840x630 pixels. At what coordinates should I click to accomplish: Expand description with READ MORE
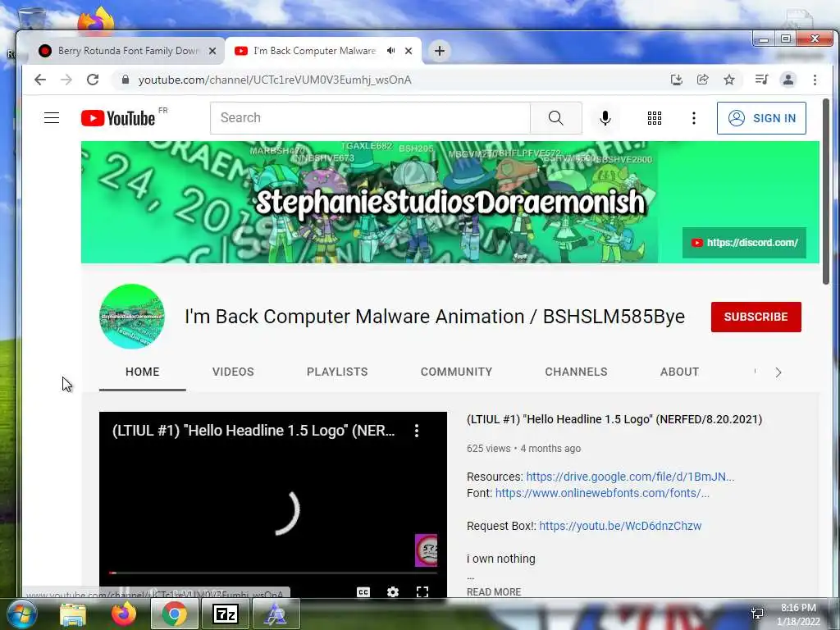[493, 592]
